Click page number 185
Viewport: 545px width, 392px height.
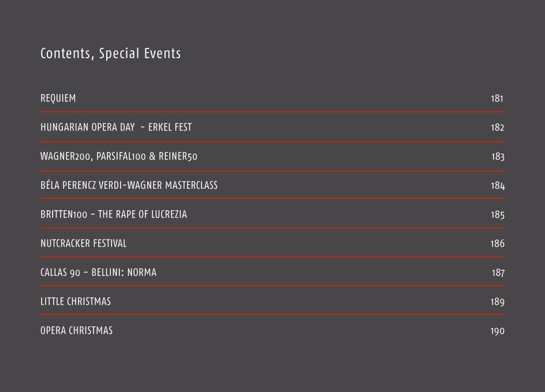click(498, 214)
